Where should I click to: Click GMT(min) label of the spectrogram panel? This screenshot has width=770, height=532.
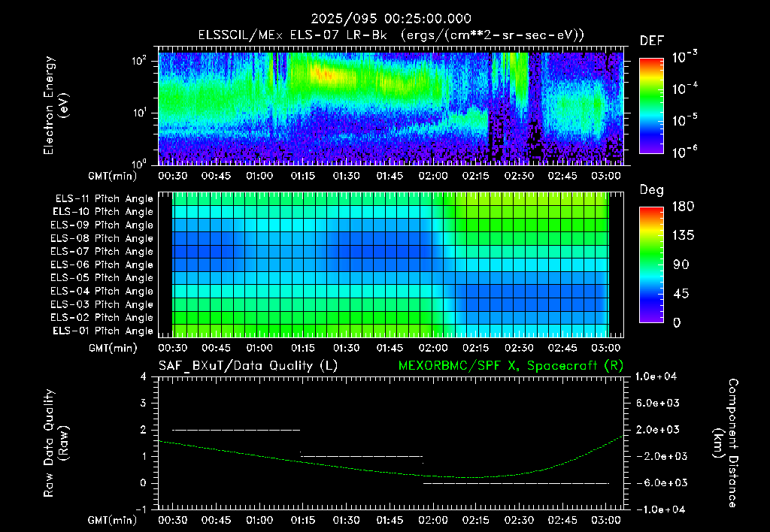(x=113, y=176)
